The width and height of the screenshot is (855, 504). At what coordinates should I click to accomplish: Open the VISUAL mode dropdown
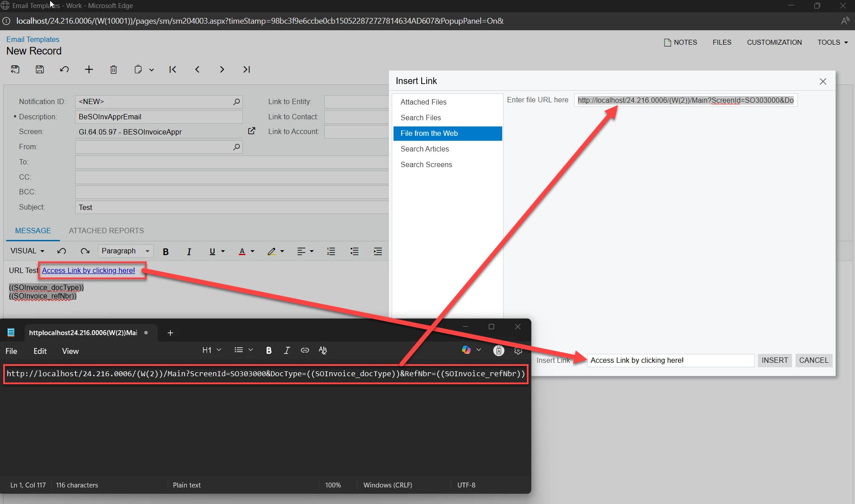pos(27,251)
